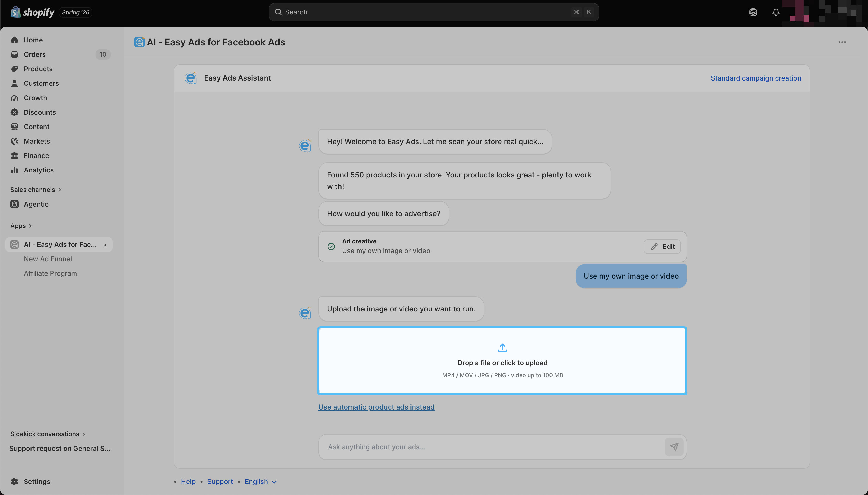The height and width of the screenshot is (495, 868).
Task: Click the Easy Ads sidebar app icon
Action: point(14,245)
